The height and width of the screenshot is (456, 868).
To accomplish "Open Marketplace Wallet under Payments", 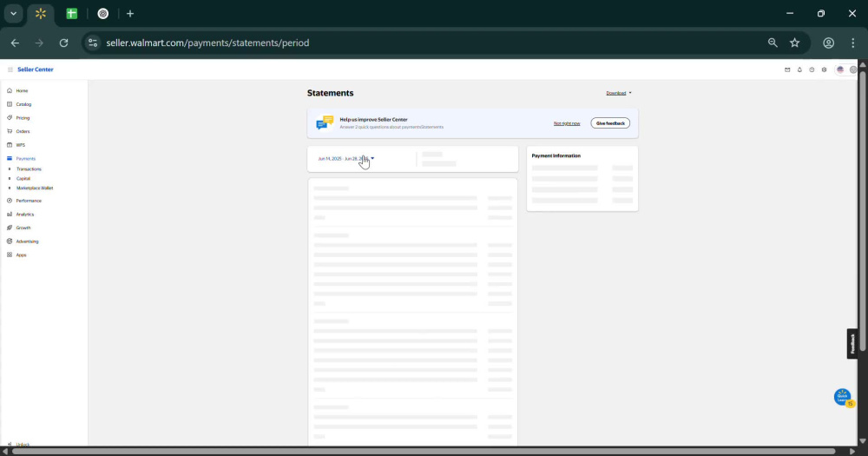I will [35, 188].
